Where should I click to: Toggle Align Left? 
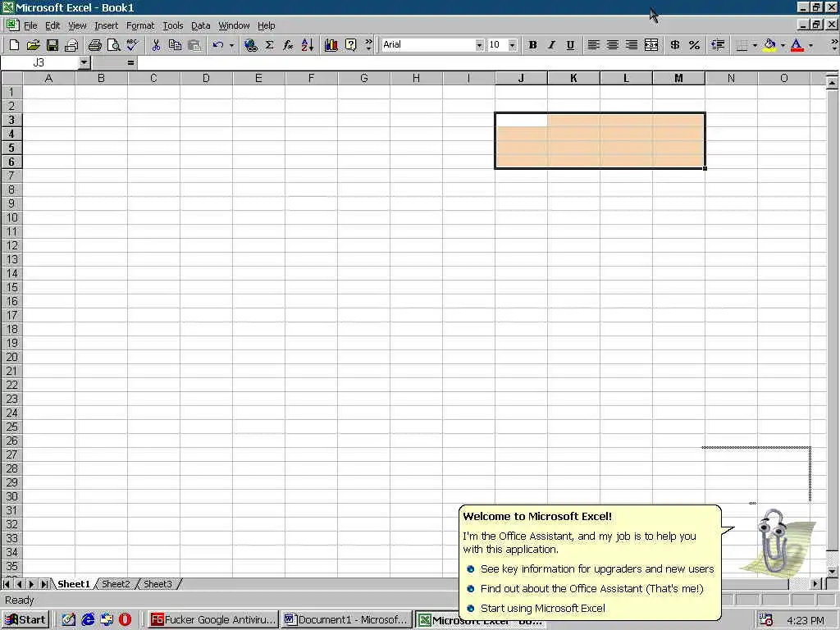point(594,45)
